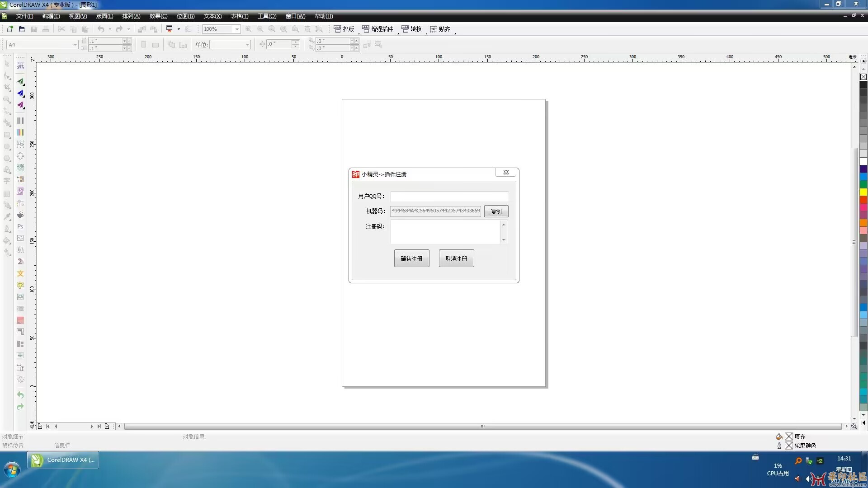Expand the application launcher dropdown arrow

point(179,29)
